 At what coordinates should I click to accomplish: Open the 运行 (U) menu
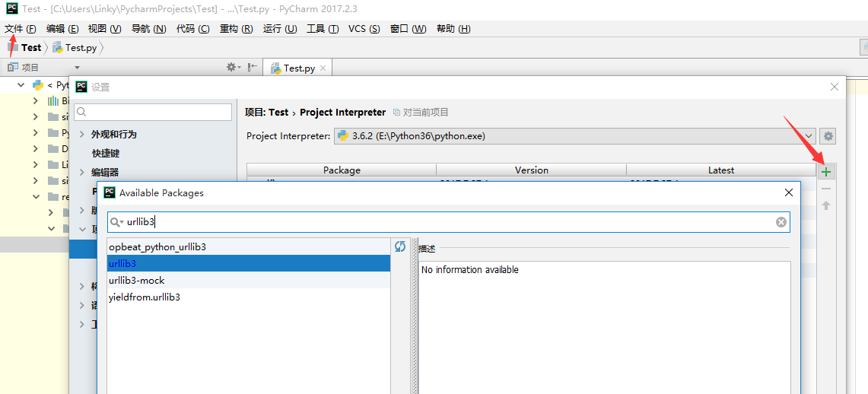[280, 29]
